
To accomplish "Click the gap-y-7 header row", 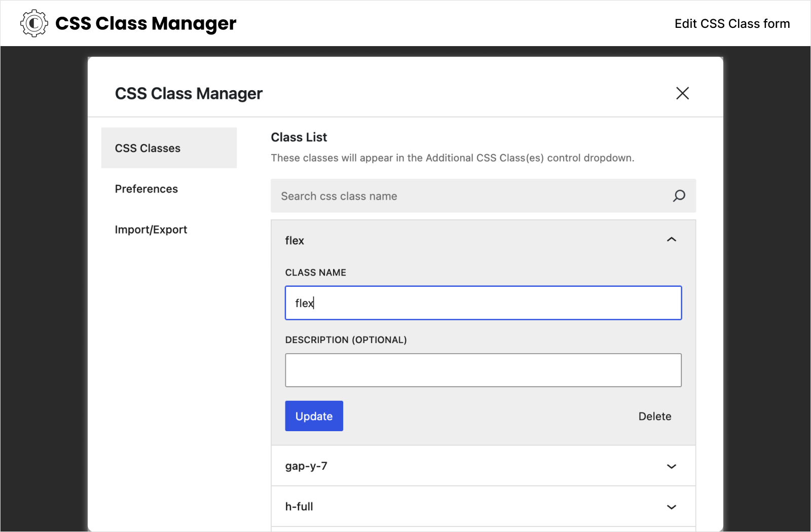I will pyautogui.click(x=456, y=466).
